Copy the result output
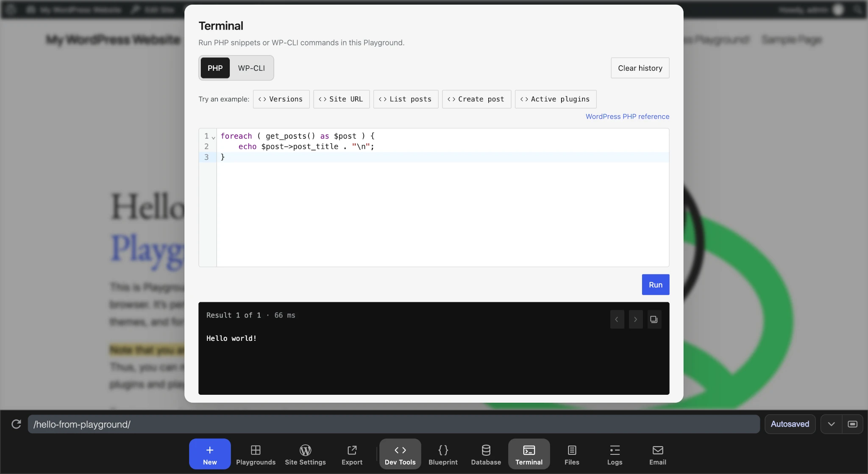Screen dimensions: 868x474 [654, 319]
